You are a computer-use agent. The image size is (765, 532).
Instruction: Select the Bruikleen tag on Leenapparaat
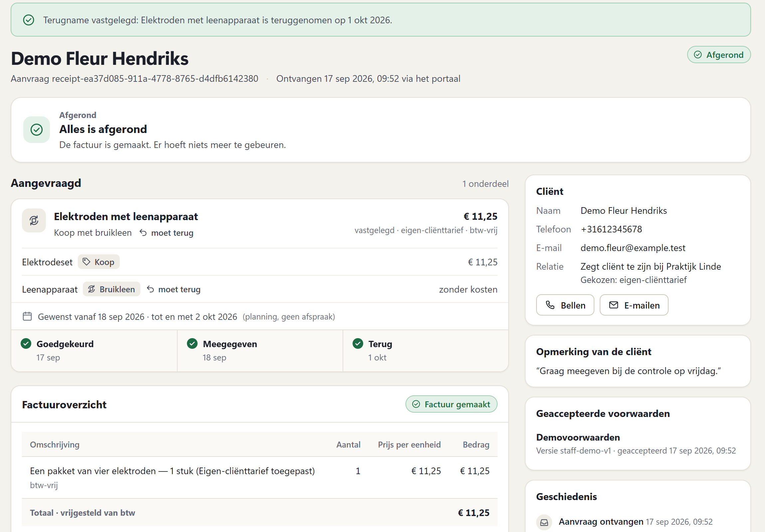coord(112,289)
